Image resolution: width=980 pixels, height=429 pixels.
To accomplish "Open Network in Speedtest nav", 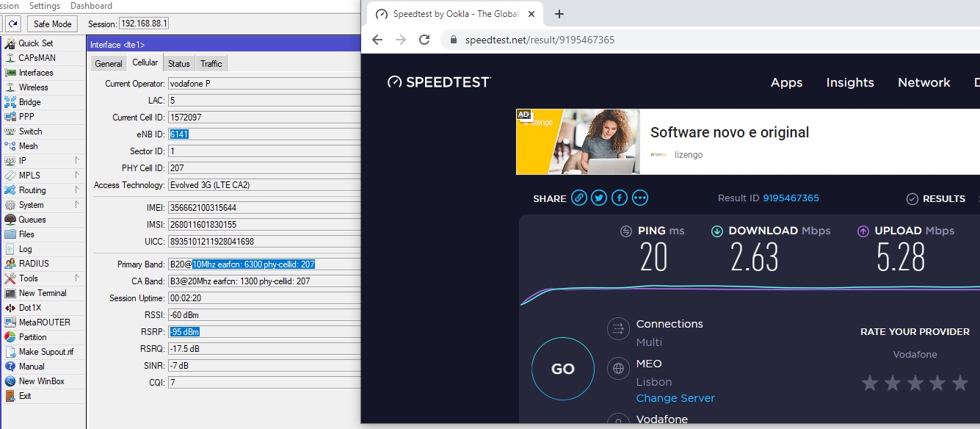I will (924, 82).
